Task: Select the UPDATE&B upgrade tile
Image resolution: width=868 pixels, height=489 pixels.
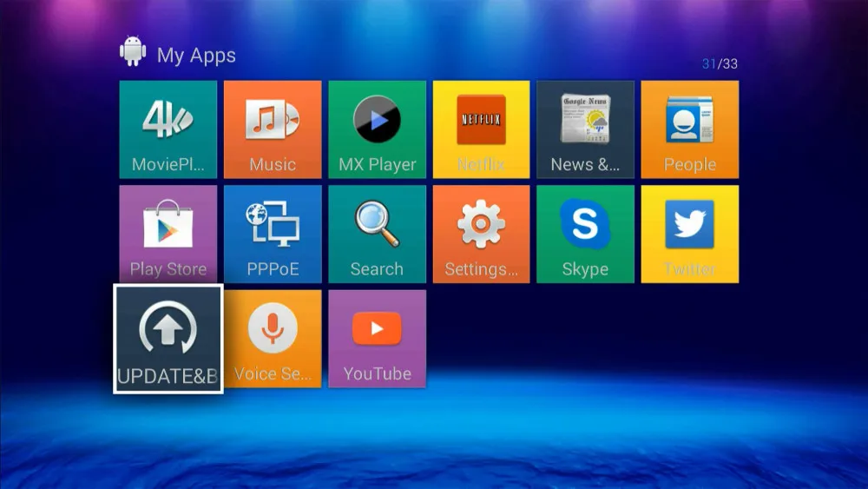Action: click(168, 339)
